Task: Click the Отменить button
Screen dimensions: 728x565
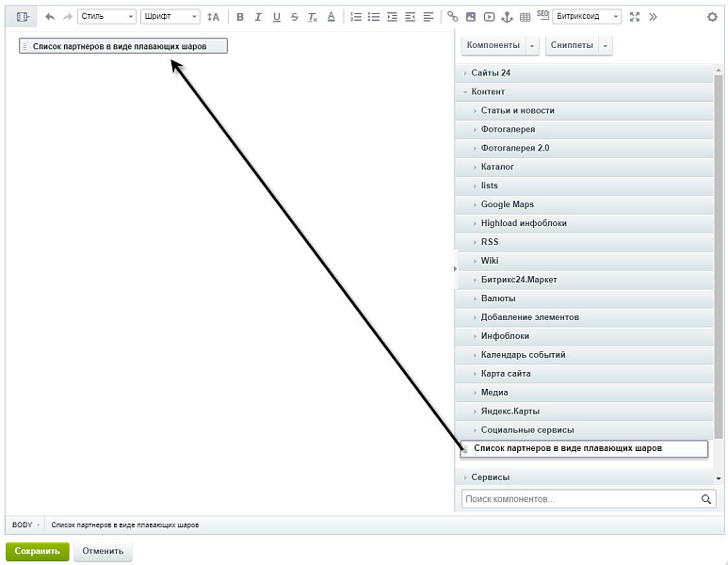Action: 103,551
